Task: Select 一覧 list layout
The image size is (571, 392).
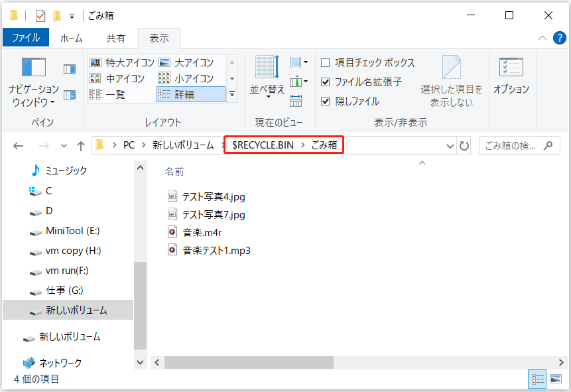Action: pyautogui.click(x=107, y=94)
